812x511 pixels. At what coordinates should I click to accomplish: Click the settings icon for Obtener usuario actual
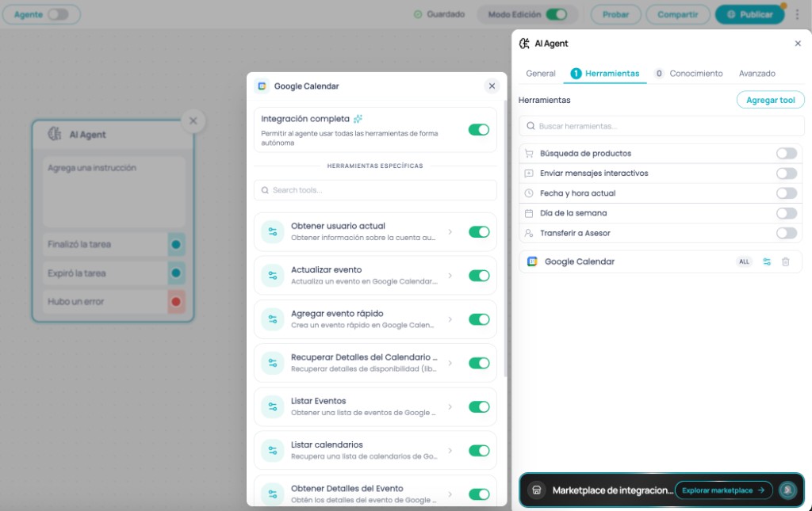tap(273, 231)
